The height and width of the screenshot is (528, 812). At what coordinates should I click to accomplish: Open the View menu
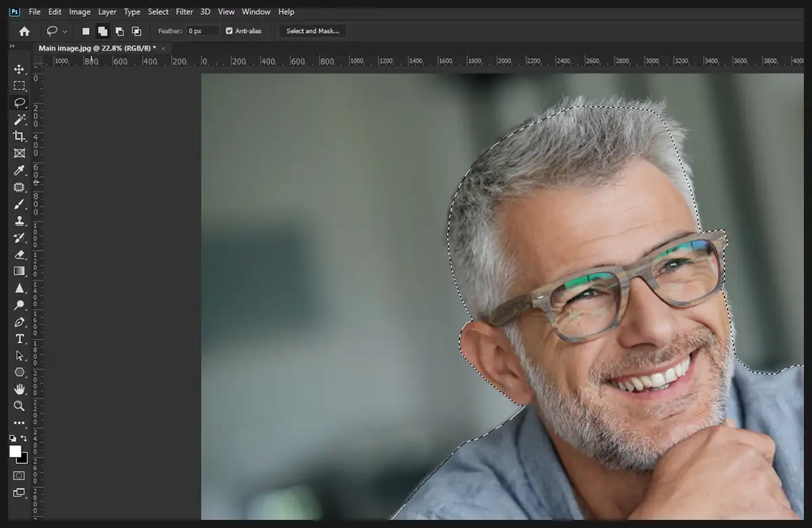tap(227, 12)
